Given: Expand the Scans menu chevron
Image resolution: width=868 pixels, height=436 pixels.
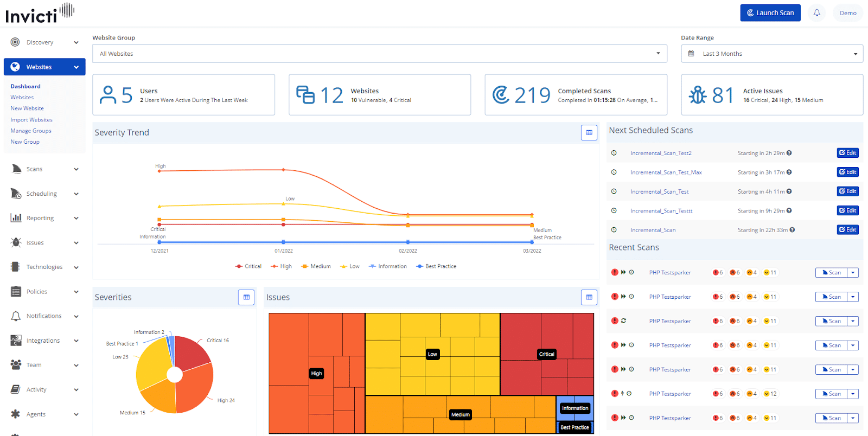Looking at the screenshot, I should coord(76,169).
